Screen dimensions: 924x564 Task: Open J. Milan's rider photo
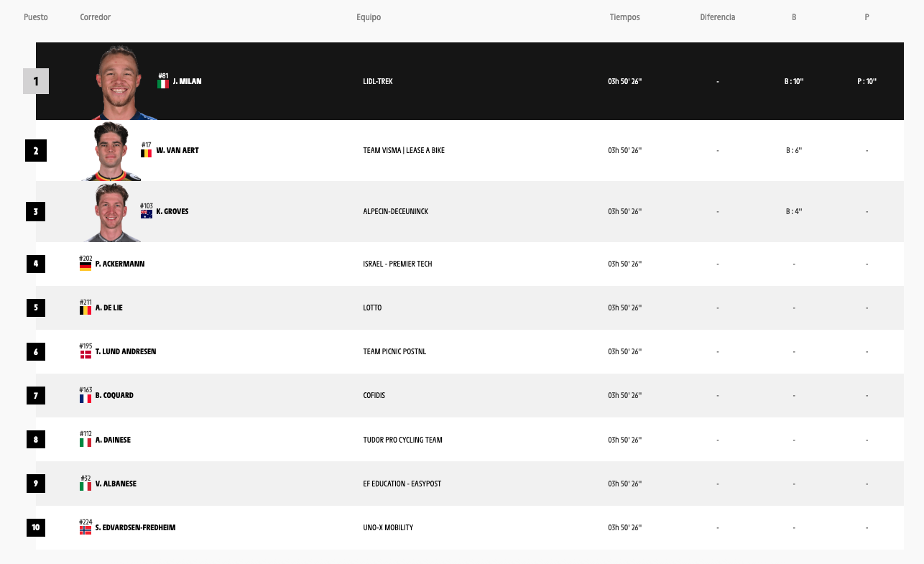point(125,83)
